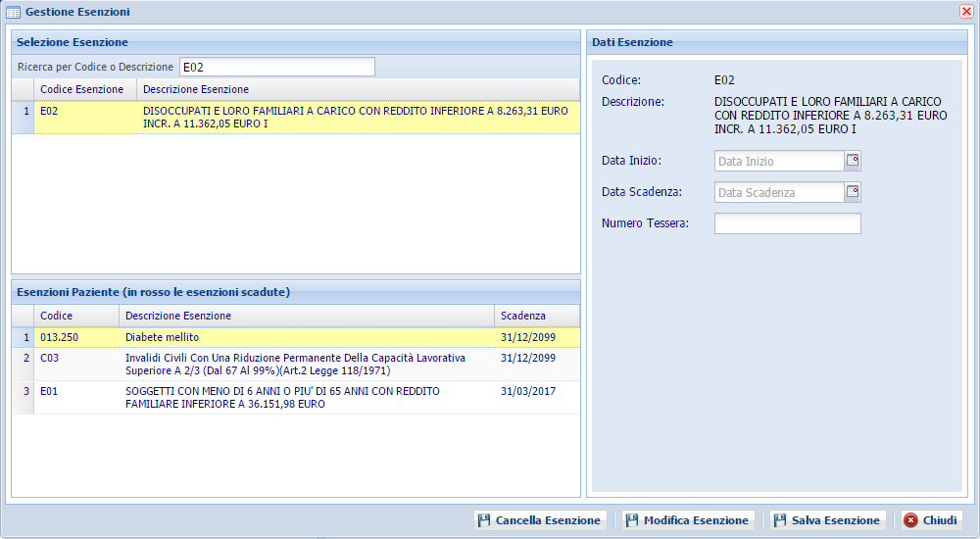Click row number 2 in patient exemptions
980x539 pixels.
coord(24,364)
